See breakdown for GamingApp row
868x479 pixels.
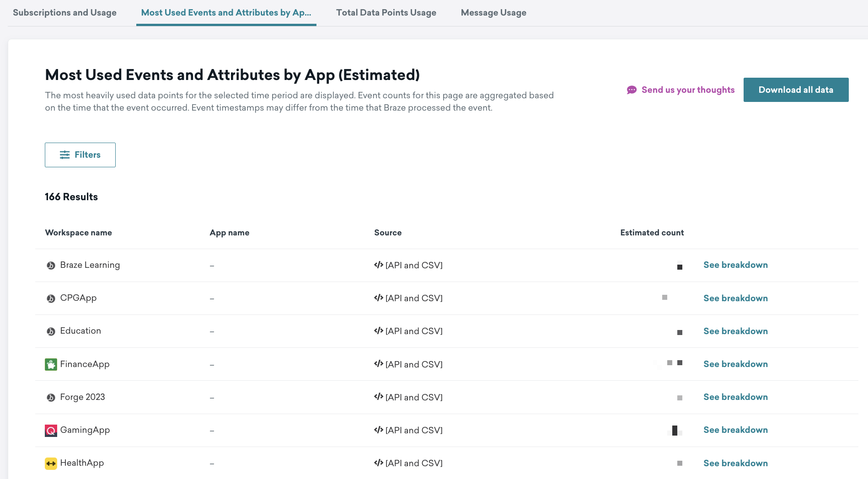(735, 430)
